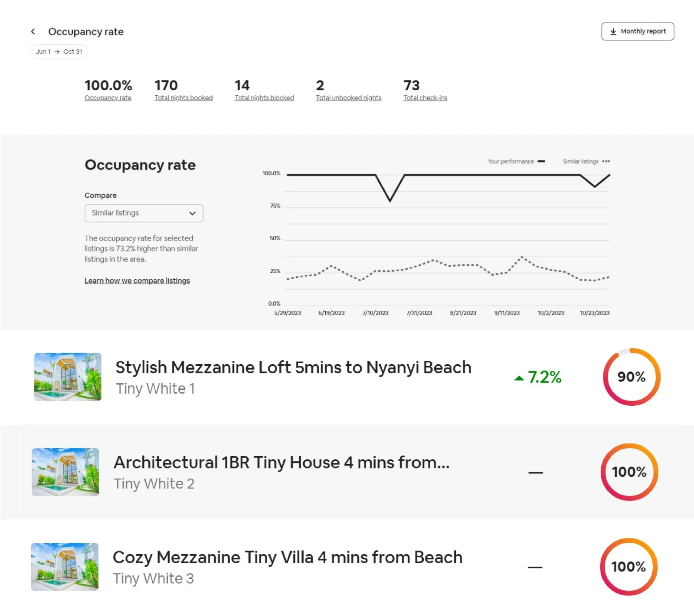Image resolution: width=694 pixels, height=616 pixels.
Task: Select the Occupancy rate metric tab
Action: pyautogui.click(x=108, y=90)
